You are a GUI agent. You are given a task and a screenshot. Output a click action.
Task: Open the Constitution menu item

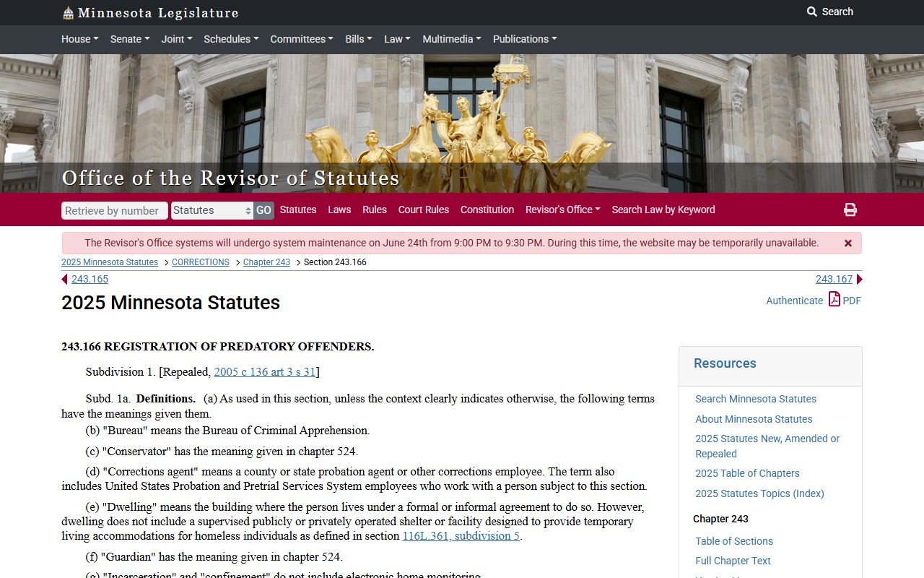[487, 210]
